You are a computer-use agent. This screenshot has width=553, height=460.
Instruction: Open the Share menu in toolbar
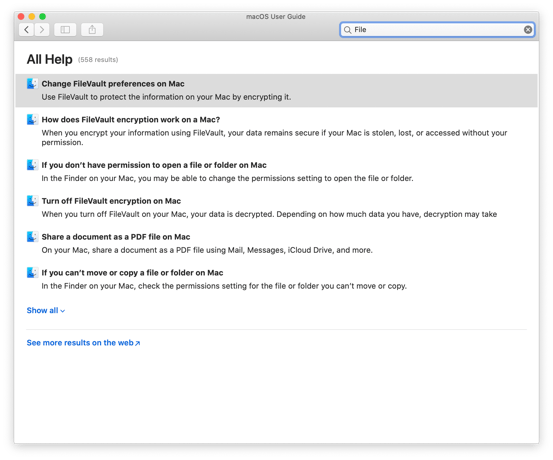[x=92, y=30]
